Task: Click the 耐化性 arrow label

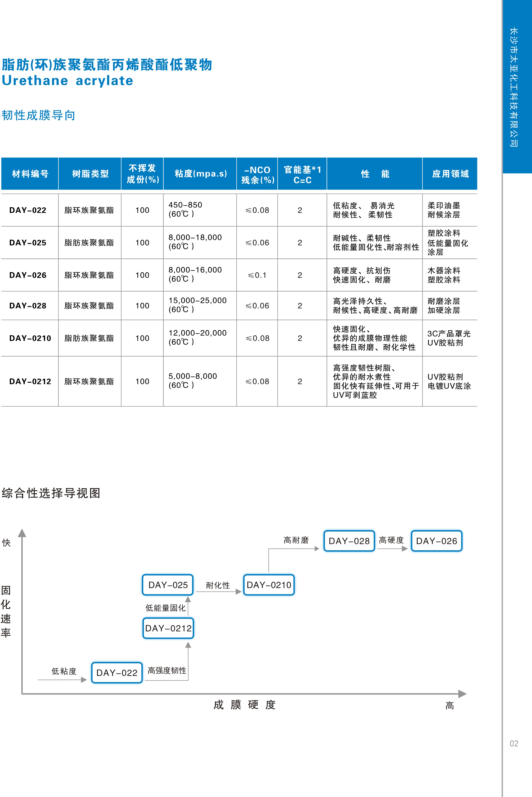Action: point(218,585)
